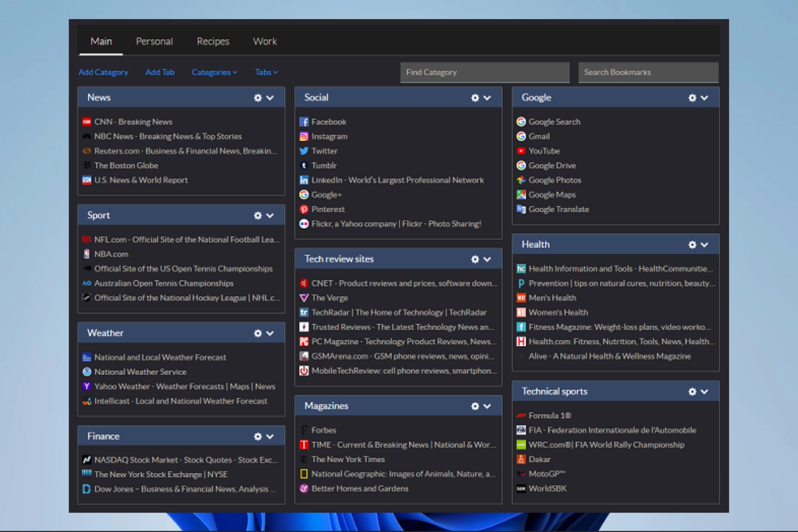The image size is (798, 532).
Task: Click the CNN favicon
Action: pos(86,122)
